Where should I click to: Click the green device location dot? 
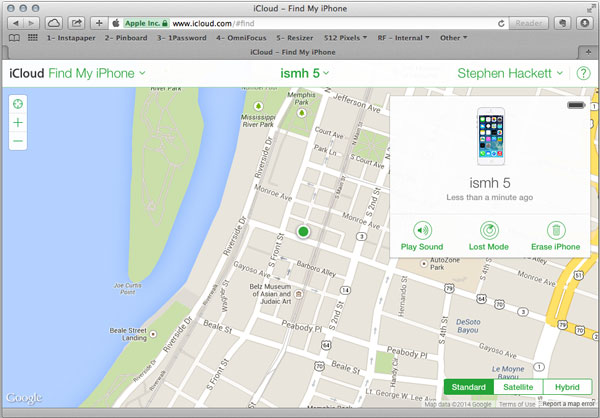303,231
